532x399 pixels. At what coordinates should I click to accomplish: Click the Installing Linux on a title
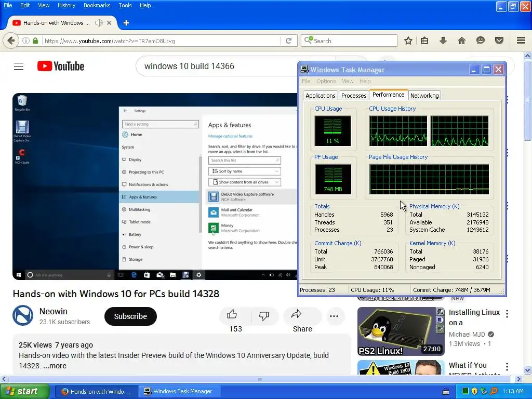coord(474,317)
